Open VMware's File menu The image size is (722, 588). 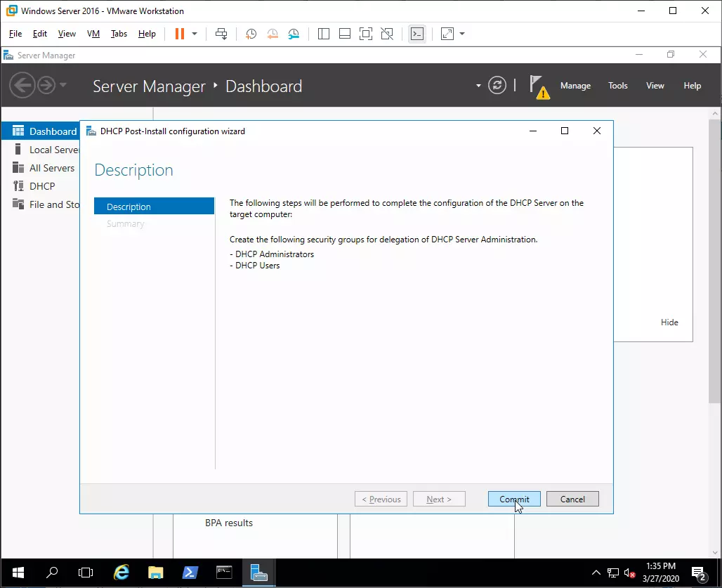click(x=15, y=34)
